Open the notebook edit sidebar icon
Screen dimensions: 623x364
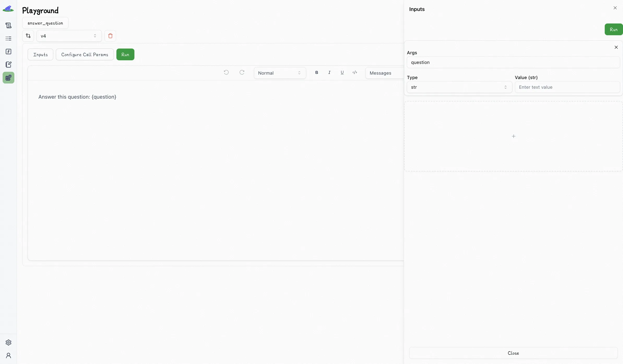coord(8,64)
